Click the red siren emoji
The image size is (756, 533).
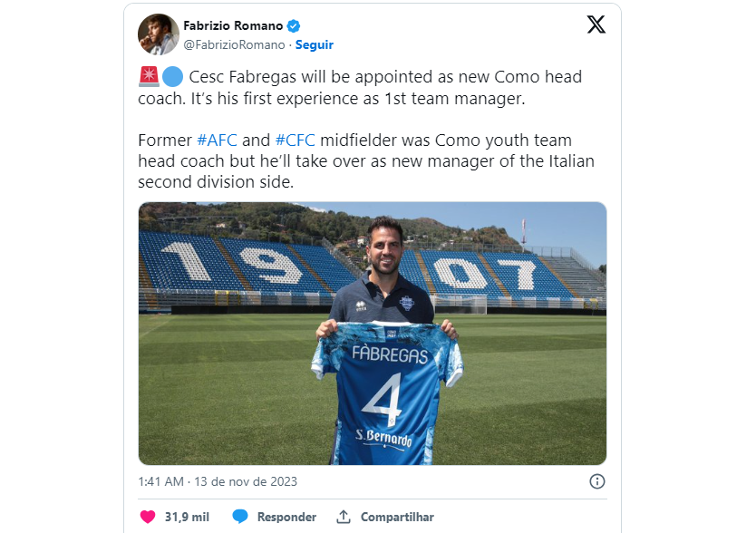coord(150,77)
